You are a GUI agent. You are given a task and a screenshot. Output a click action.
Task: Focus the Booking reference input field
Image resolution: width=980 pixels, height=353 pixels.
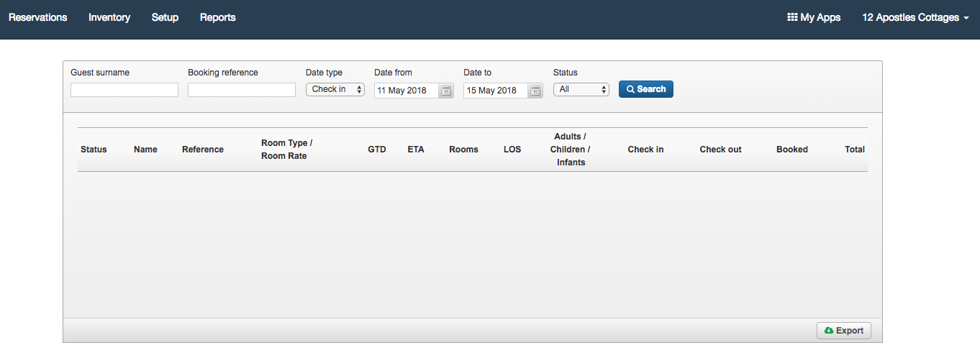242,90
